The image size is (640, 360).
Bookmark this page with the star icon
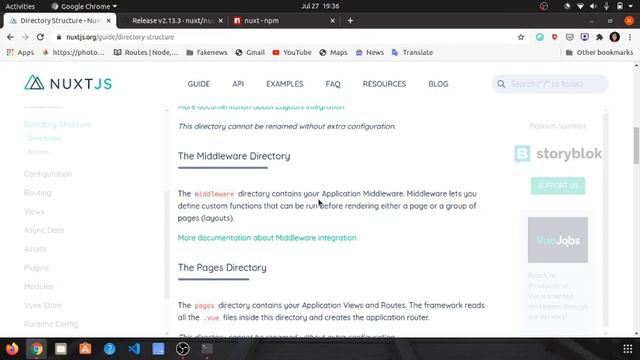521,37
